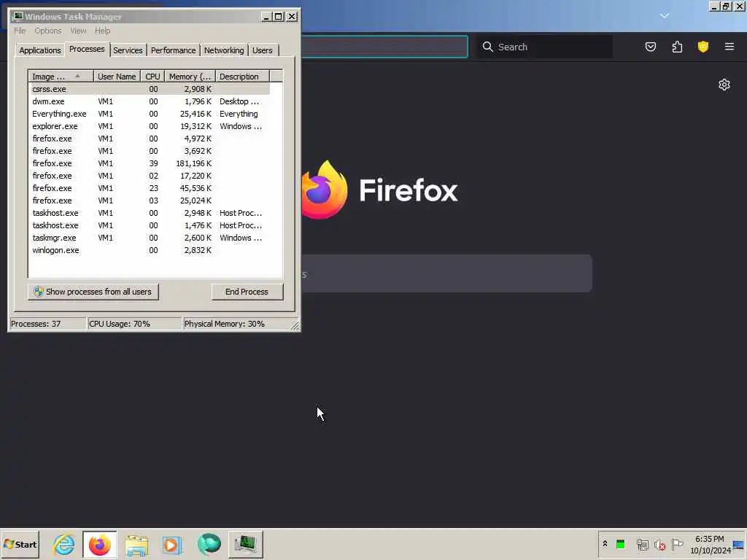The width and height of the screenshot is (747, 560).
Task: Open network tray icon
Action: pos(642,544)
